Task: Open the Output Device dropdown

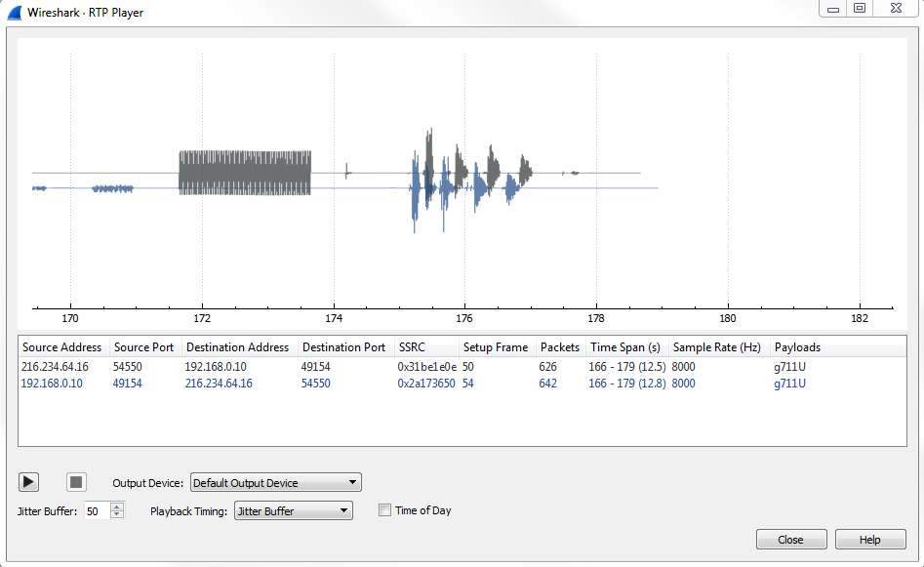Action: click(275, 482)
